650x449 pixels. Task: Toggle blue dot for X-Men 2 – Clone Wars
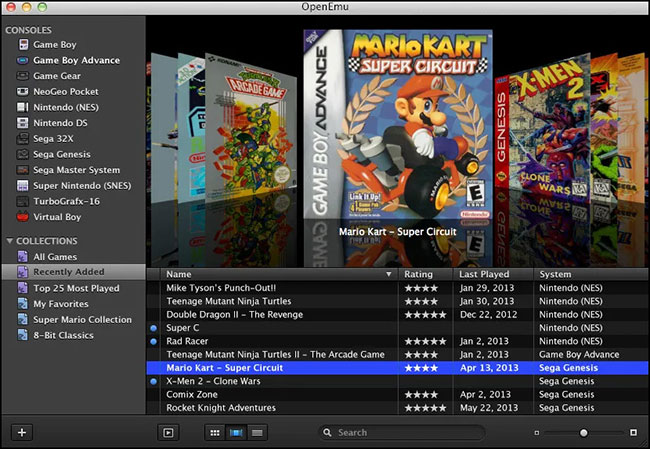153,381
